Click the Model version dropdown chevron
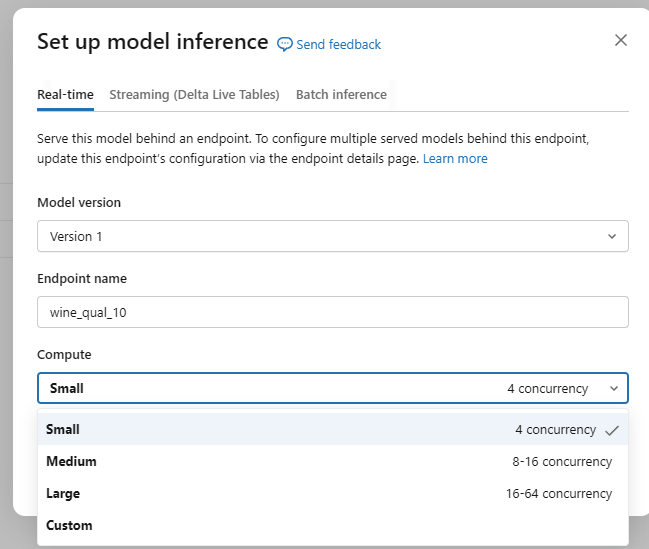 [612, 237]
